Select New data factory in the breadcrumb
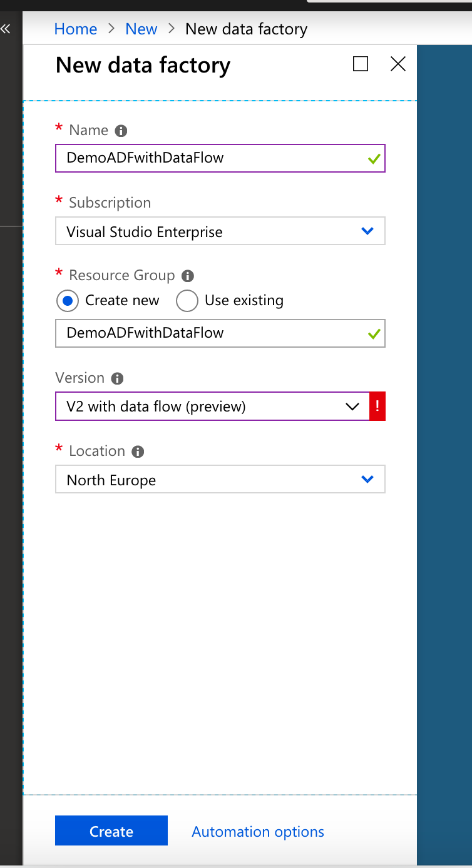The image size is (472, 868). coord(246,29)
